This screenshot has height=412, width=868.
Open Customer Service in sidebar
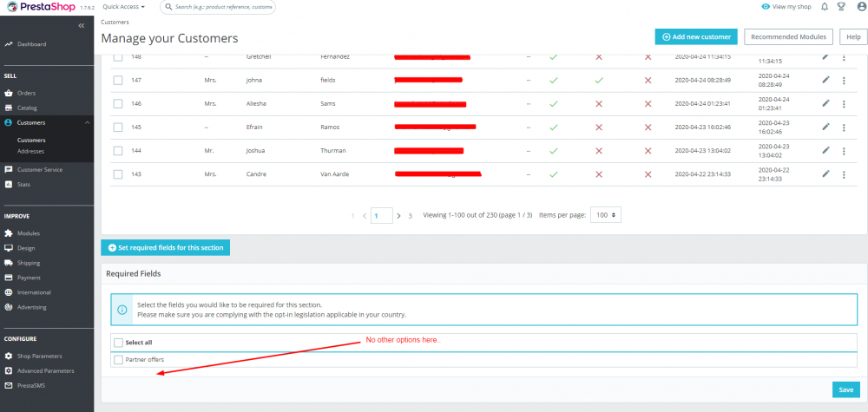coord(39,170)
